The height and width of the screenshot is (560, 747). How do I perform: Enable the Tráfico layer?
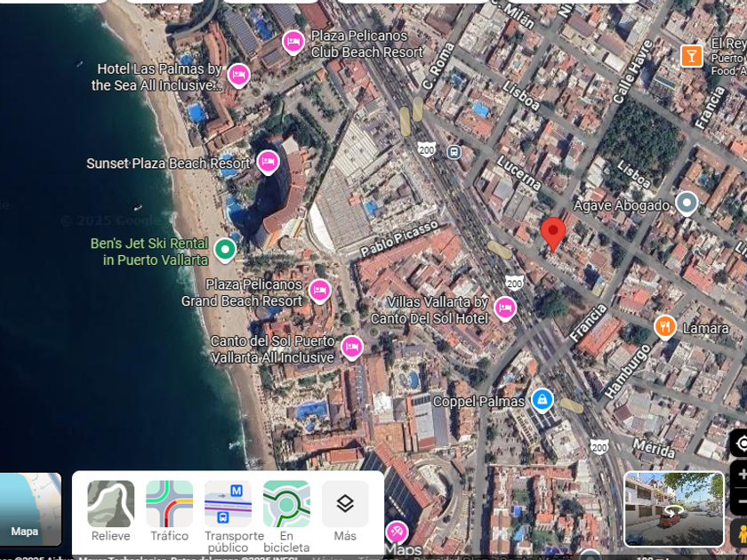pyautogui.click(x=169, y=504)
